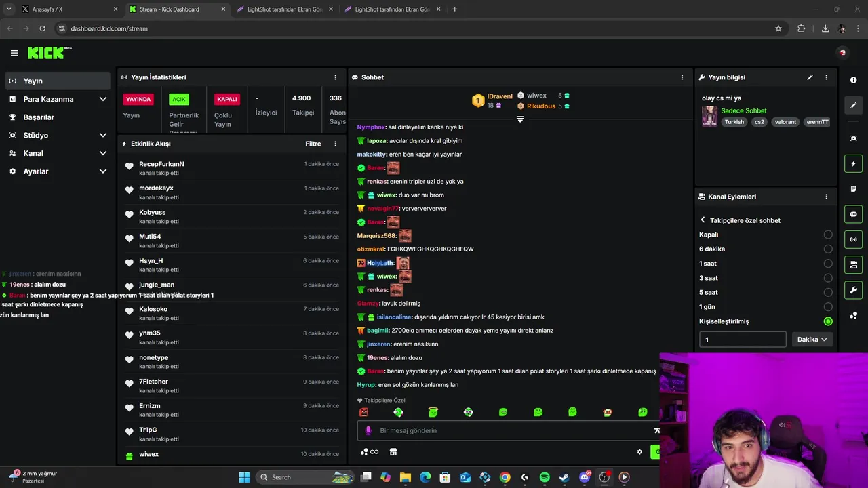Open Steam from the taskbar
Viewport: 868px width, 488px height.
[x=564, y=477]
